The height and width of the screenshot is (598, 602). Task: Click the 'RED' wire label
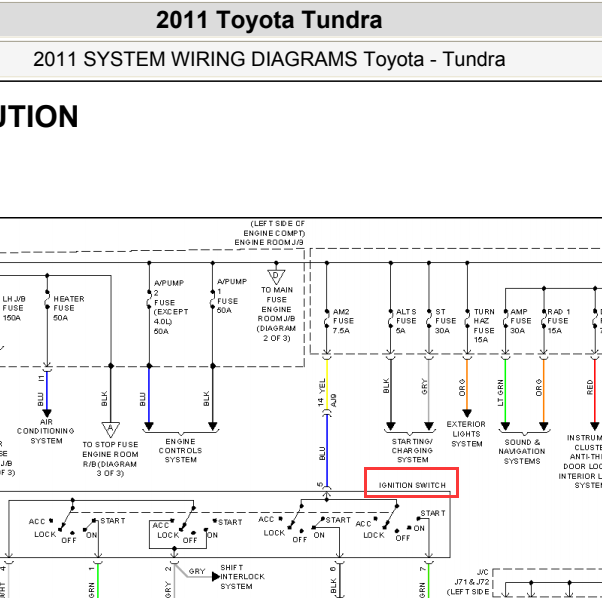(590, 388)
